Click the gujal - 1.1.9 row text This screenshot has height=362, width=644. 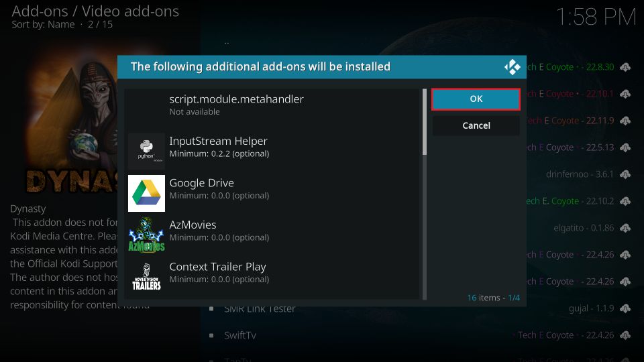[x=592, y=308]
